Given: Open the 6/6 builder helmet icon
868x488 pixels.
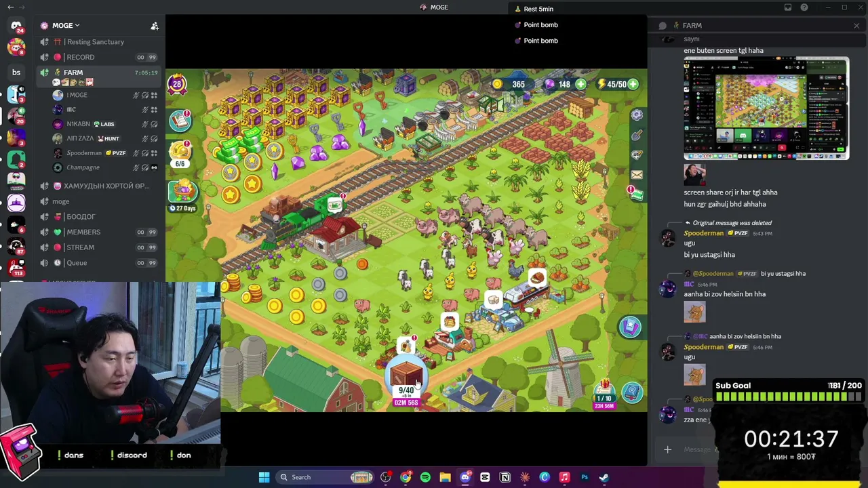Looking at the screenshot, I should [x=180, y=153].
